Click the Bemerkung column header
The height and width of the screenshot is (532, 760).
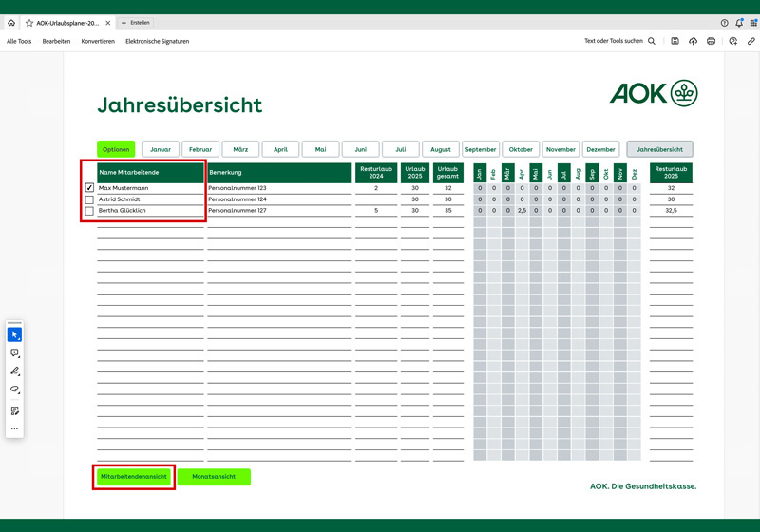(279, 173)
